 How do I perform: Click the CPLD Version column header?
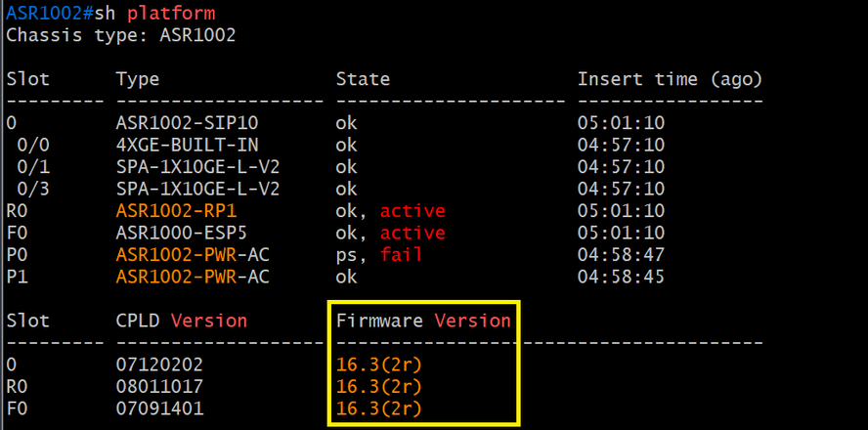[x=182, y=321]
